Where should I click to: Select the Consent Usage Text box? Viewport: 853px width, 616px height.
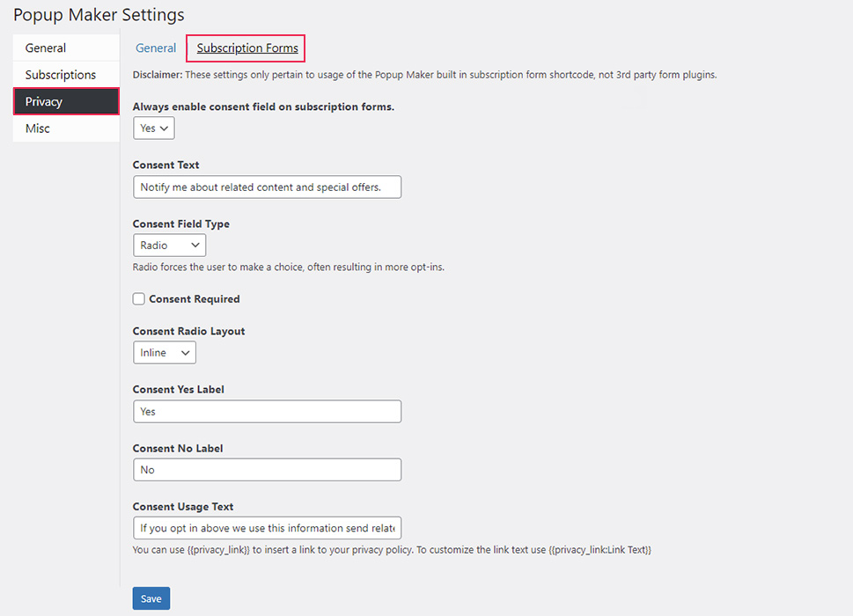[x=267, y=527]
